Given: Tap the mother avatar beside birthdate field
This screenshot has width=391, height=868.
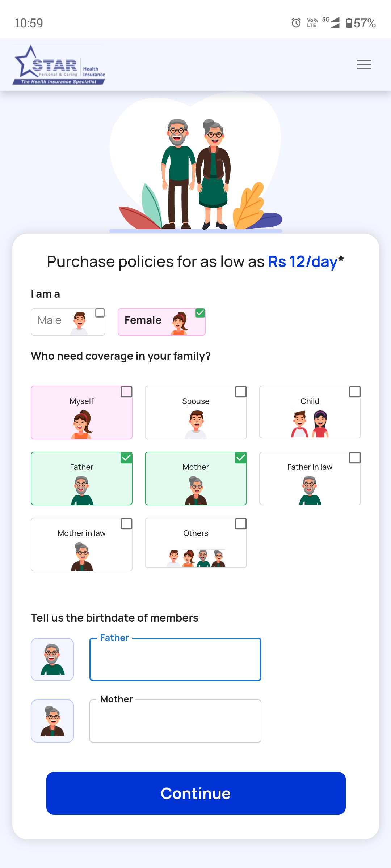Looking at the screenshot, I should (x=52, y=721).
